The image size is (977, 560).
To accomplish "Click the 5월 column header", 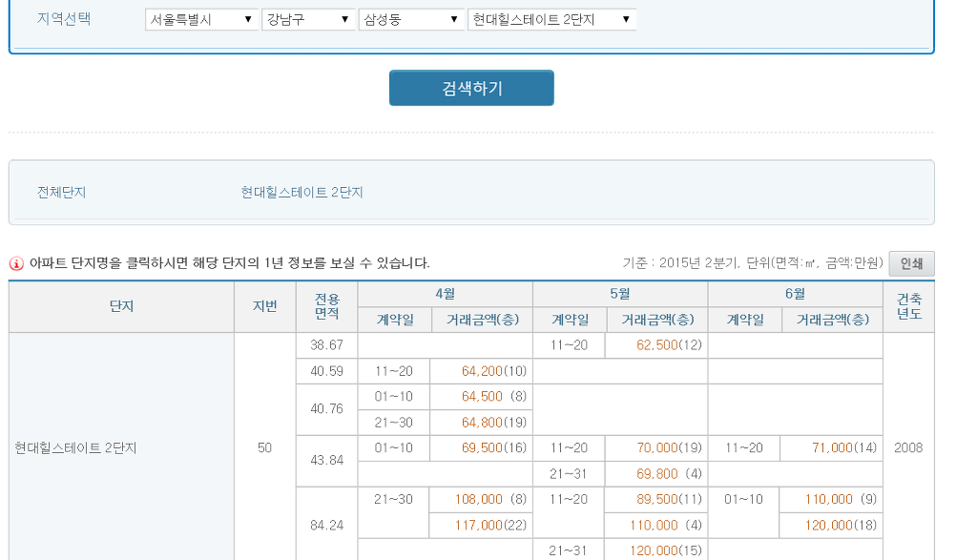I will click(x=620, y=294).
